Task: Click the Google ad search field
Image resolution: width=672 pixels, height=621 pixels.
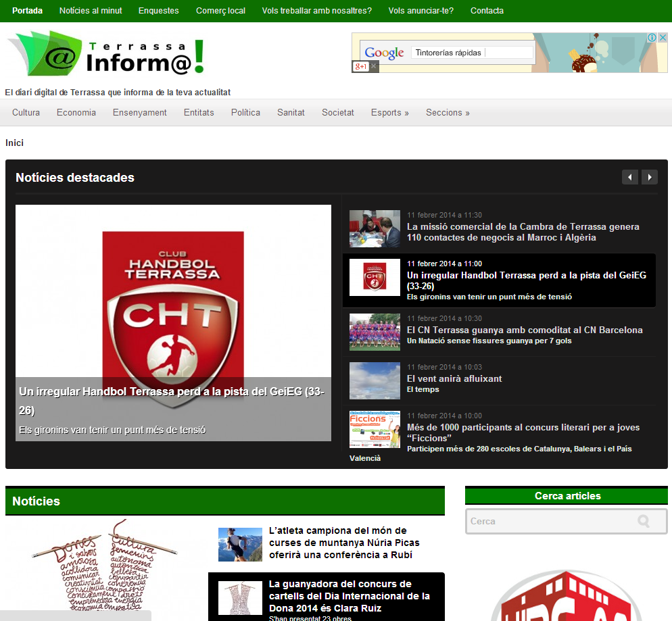Action: (472, 53)
